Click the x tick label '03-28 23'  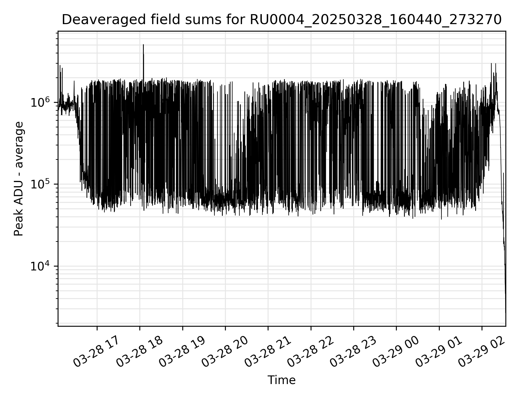click(353, 352)
